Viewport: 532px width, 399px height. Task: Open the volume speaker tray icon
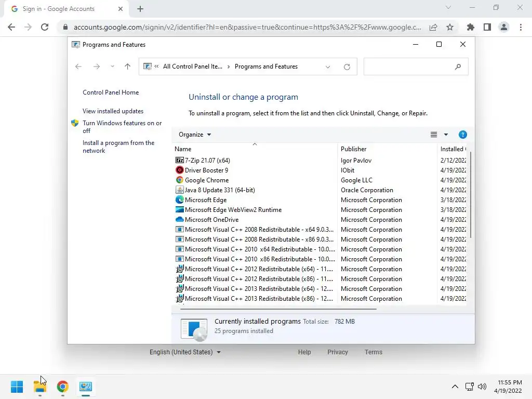coord(482,387)
